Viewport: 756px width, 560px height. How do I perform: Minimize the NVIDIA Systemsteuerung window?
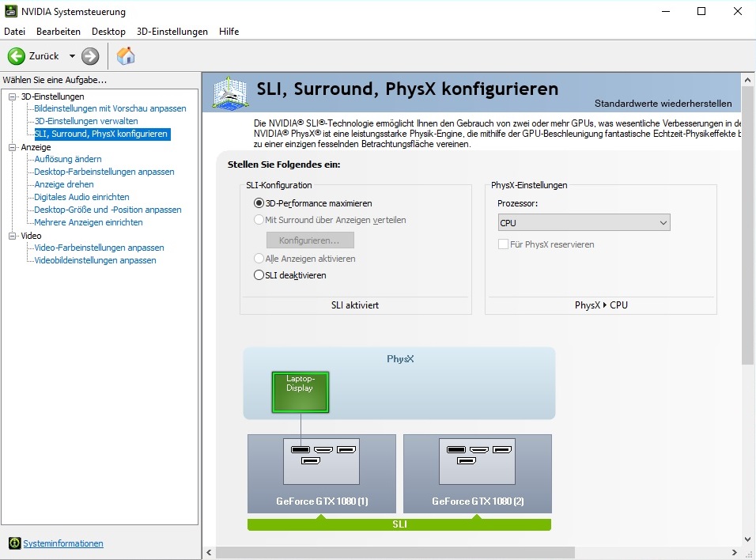[666, 11]
